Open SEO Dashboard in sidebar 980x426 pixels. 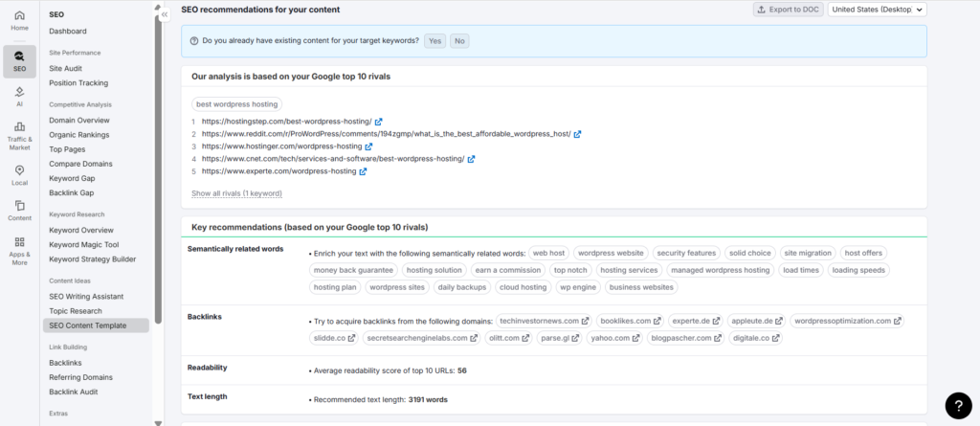[68, 32]
